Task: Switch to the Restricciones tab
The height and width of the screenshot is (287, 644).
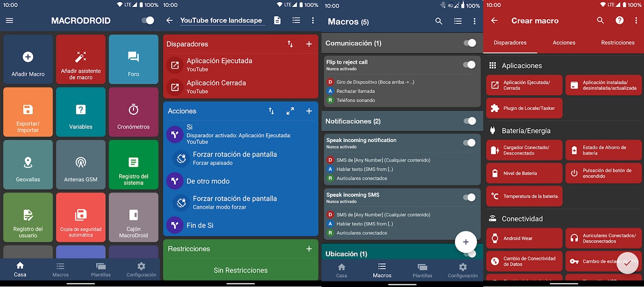Action: (x=618, y=42)
